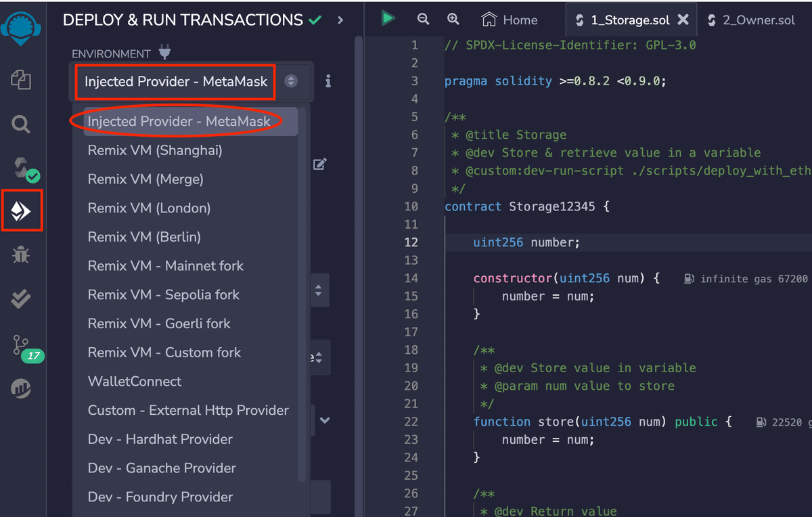Open Deploy & run transactions sidebar icon
This screenshot has width=812, height=517.
tap(21, 212)
